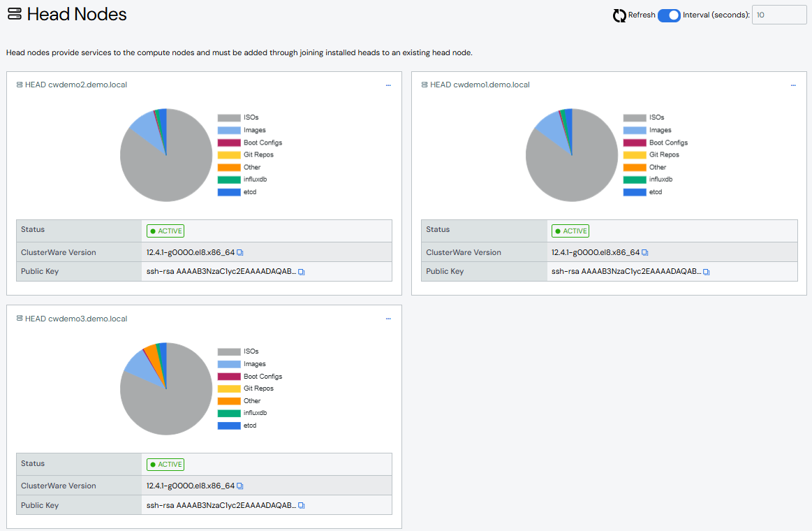Screen dimensions: 812x531
Task: Copy ClusterWare version for cwdemo1
Action: point(645,252)
